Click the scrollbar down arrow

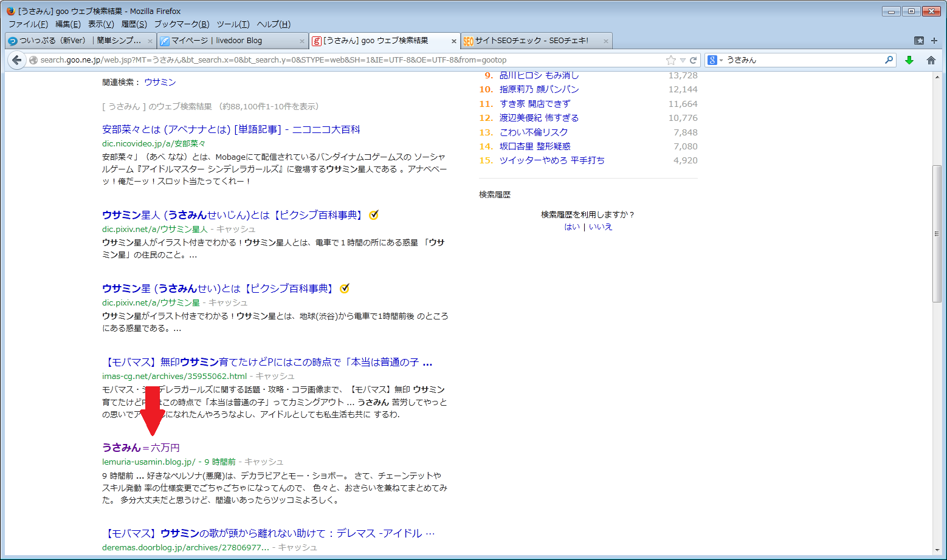coord(937,550)
